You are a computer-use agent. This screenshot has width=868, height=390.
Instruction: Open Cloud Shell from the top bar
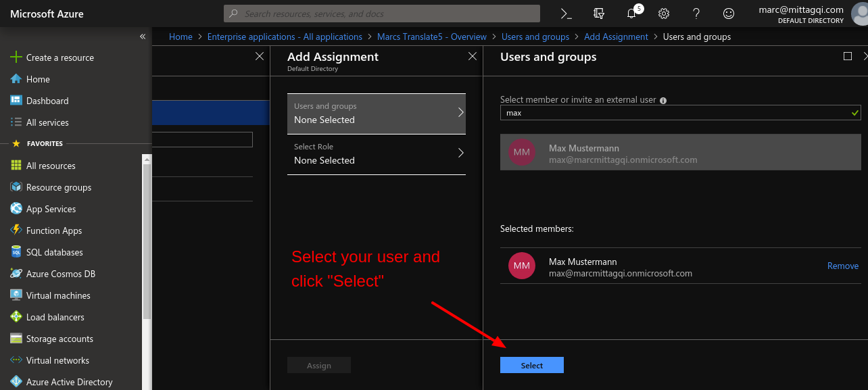pos(566,14)
